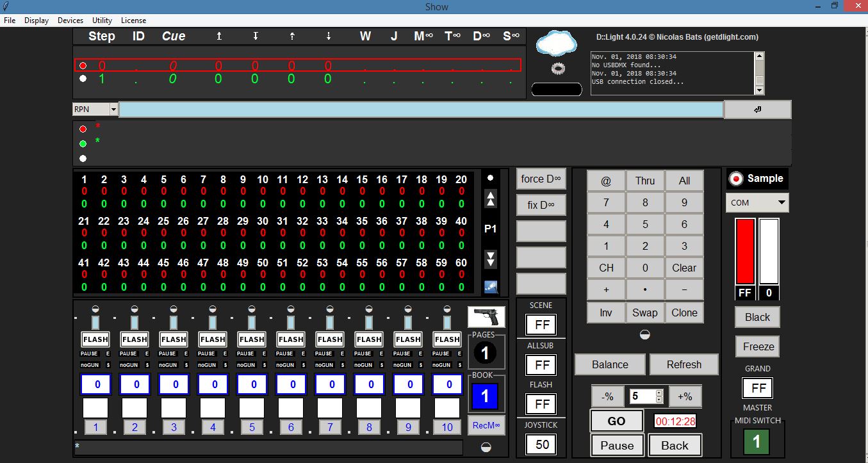Click the cloud icon in the header
868x463 pixels.
click(x=557, y=44)
